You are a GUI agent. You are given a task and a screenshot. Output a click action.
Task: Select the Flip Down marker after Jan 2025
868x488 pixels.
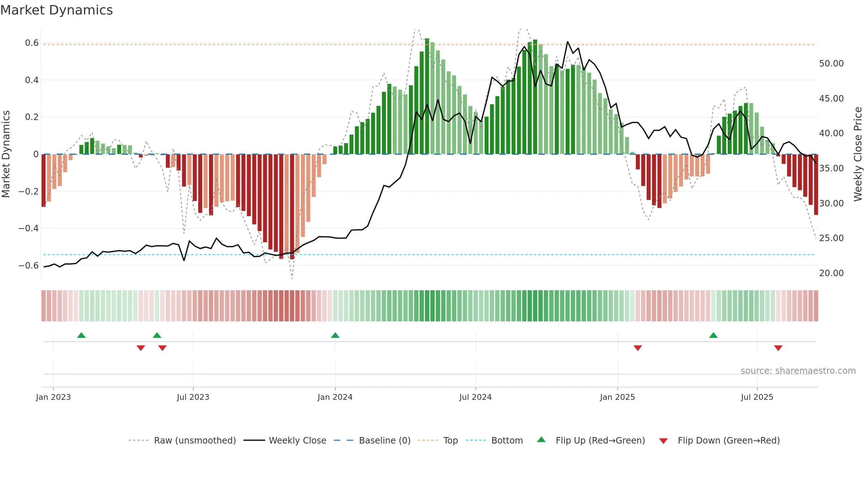638,348
